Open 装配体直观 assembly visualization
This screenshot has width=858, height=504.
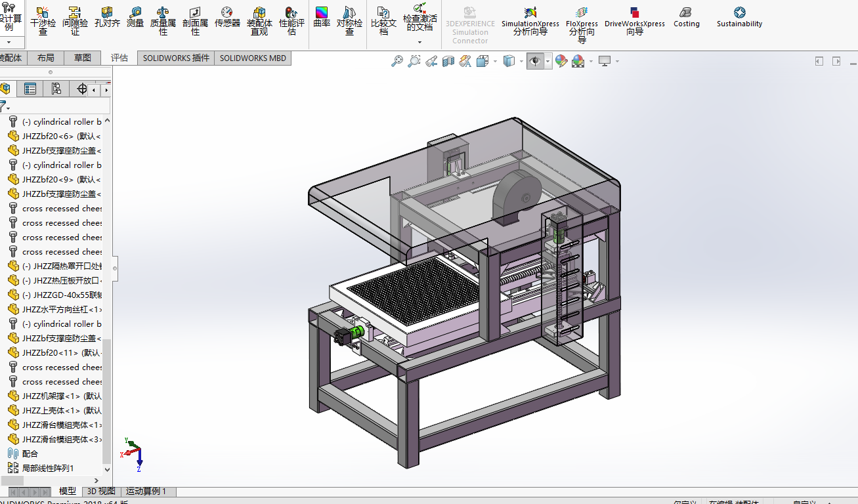259,20
